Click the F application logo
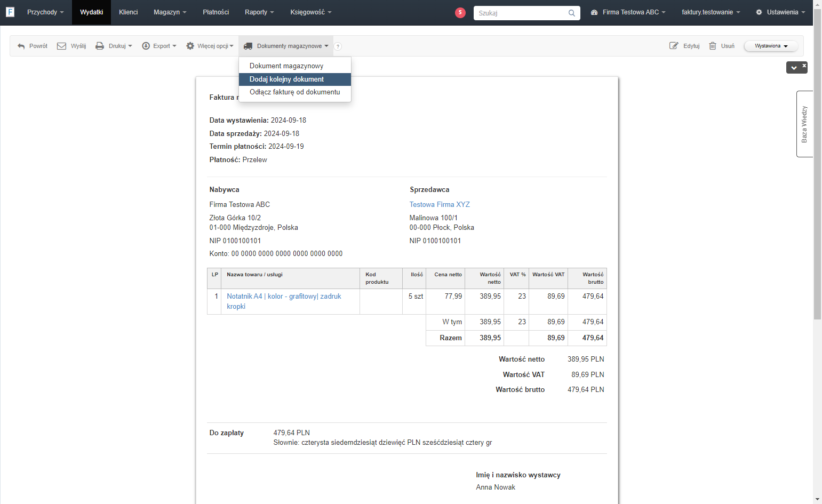Image resolution: width=822 pixels, height=504 pixels. point(10,12)
